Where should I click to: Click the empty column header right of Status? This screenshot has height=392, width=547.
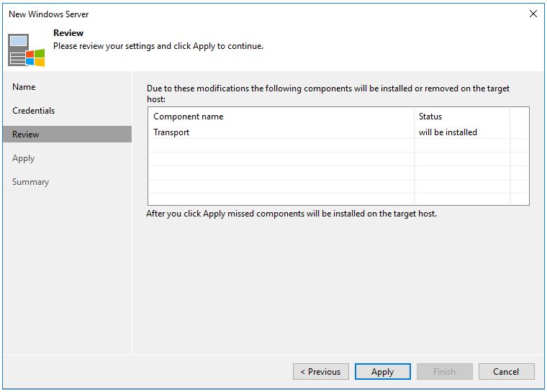pos(519,117)
